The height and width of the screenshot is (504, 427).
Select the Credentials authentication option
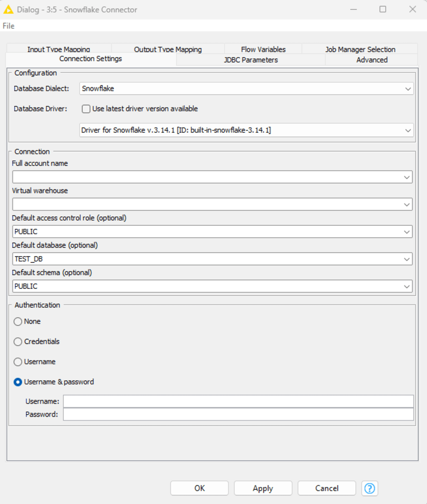point(18,342)
